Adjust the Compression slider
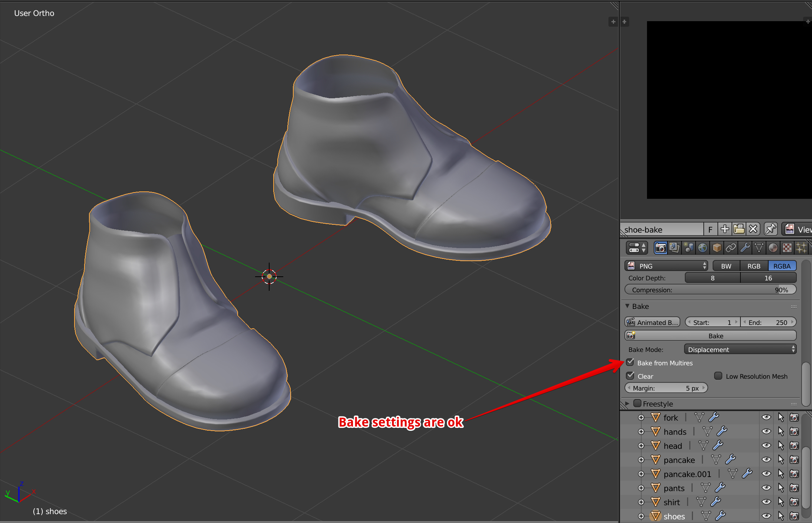 coord(710,290)
